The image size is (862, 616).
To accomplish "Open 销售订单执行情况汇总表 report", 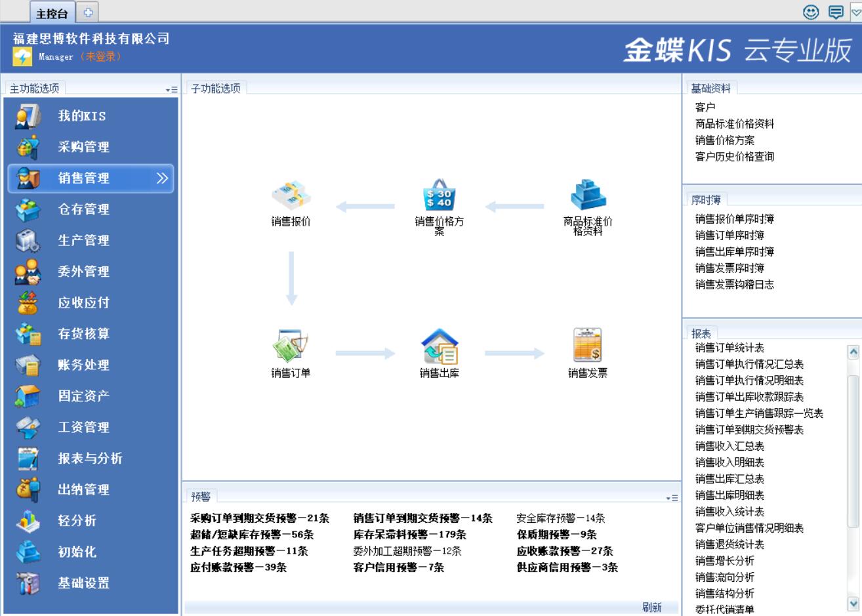I will coord(749,364).
